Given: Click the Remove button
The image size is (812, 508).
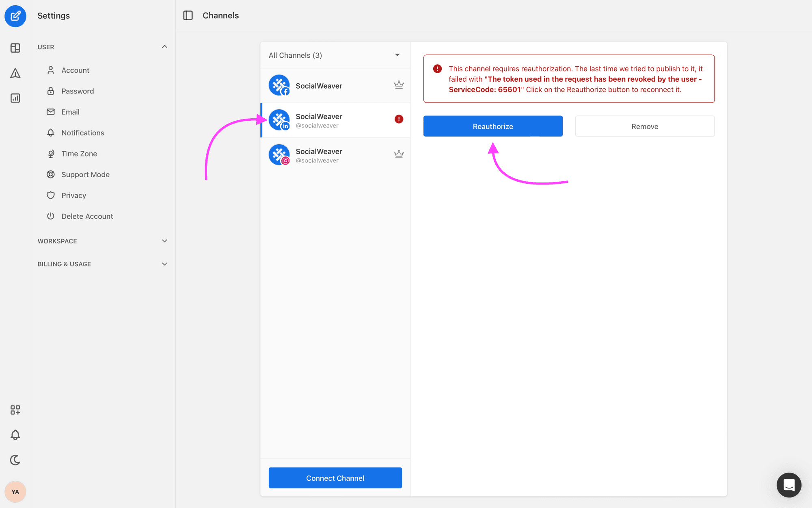Looking at the screenshot, I should tap(645, 126).
